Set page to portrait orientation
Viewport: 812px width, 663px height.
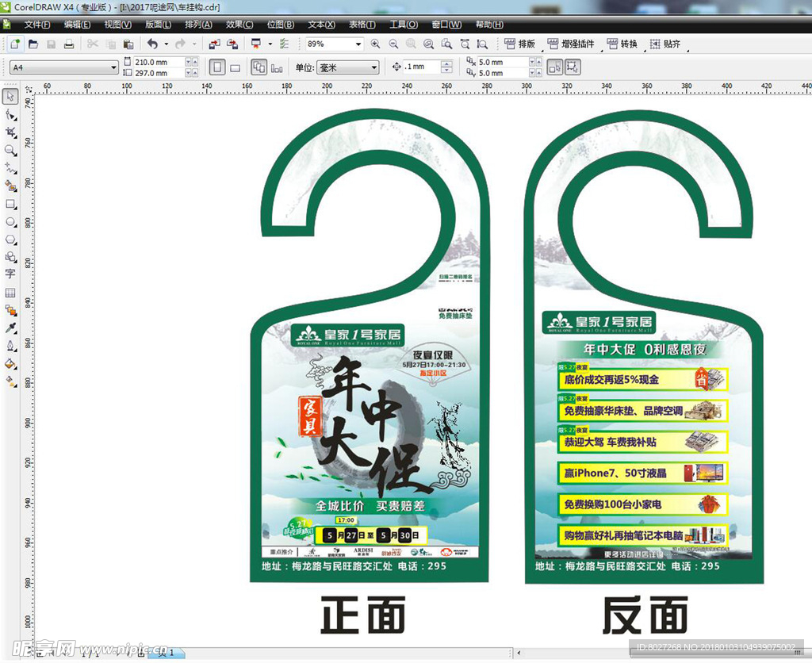coord(217,68)
